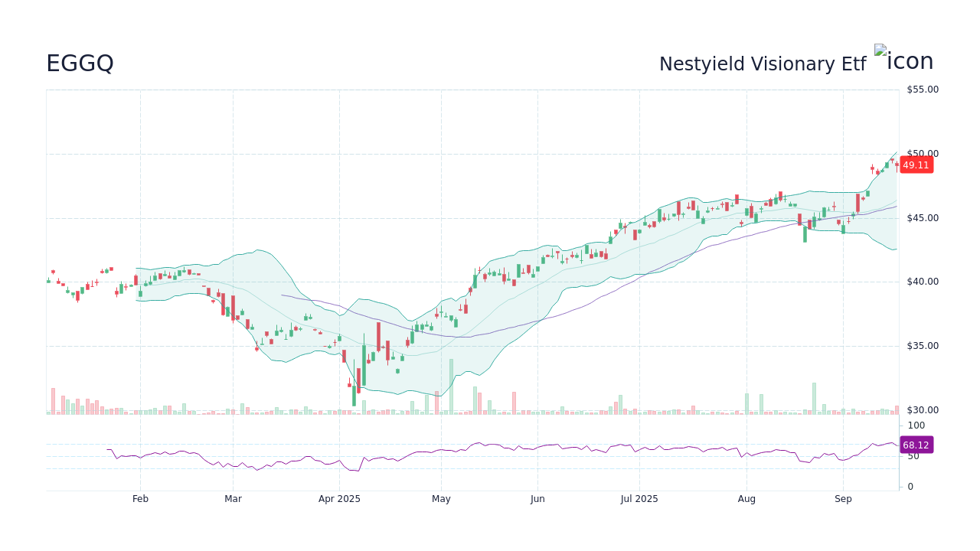Click the broken icon image beside the fund name
This screenshot has height=551, width=980.
(x=904, y=59)
